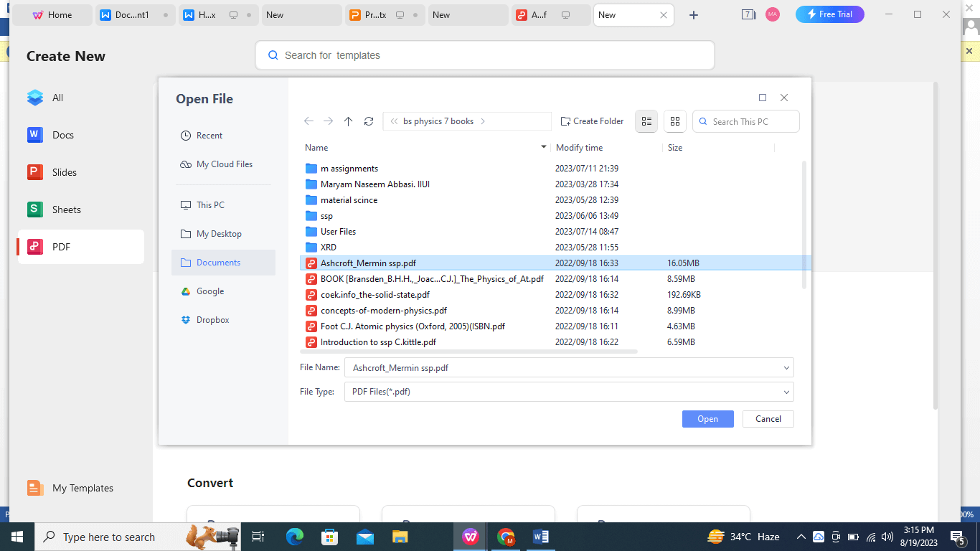The height and width of the screenshot is (551, 980).
Task: Click the Create Folder button
Action: click(x=591, y=121)
